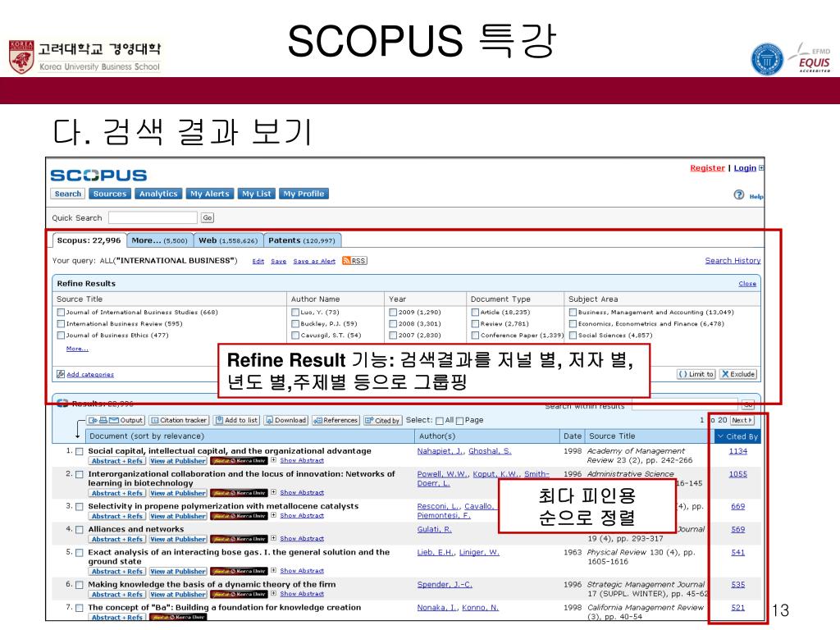Close the Refine Results panel
Viewport: 840px width, 630px height.
coord(747,284)
